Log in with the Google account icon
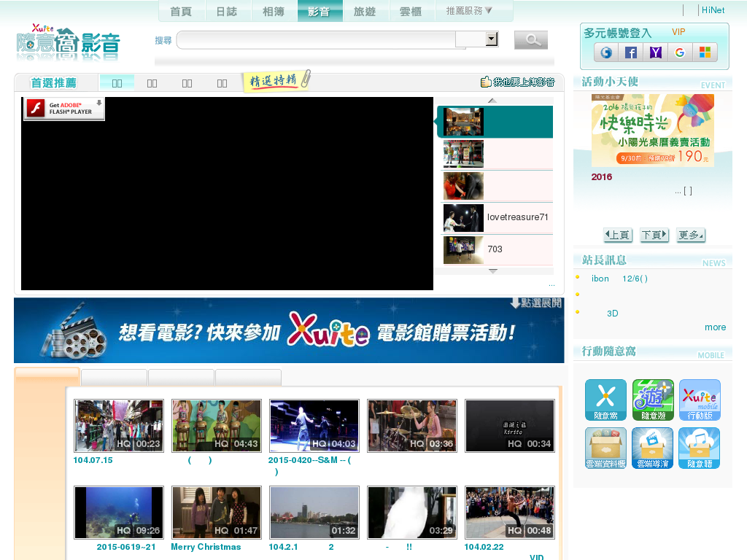The height and width of the screenshot is (560, 747). pyautogui.click(x=680, y=52)
